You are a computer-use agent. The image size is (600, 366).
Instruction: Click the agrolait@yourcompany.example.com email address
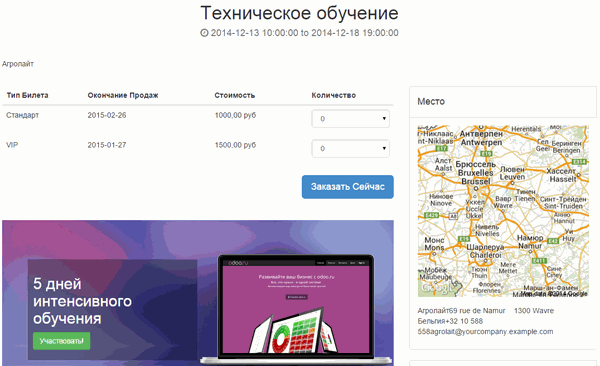click(490, 332)
